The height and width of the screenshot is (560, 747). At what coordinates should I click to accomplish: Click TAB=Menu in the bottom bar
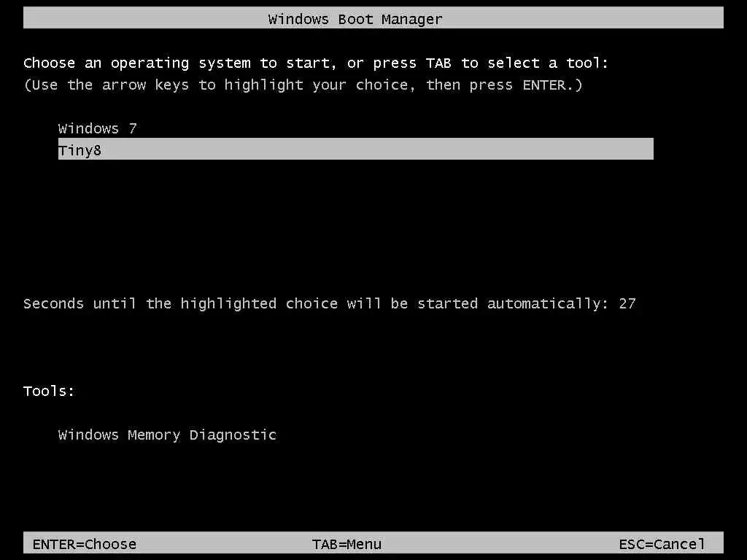pos(347,544)
